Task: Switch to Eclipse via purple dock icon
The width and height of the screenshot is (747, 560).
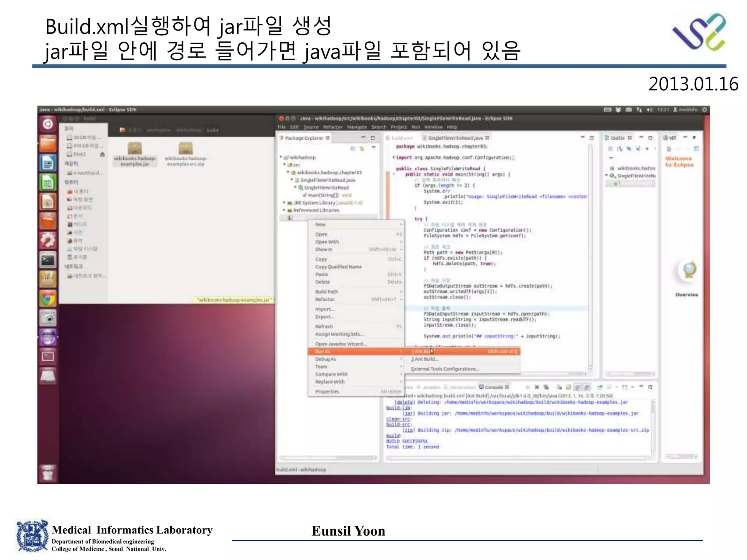Action: (48, 337)
